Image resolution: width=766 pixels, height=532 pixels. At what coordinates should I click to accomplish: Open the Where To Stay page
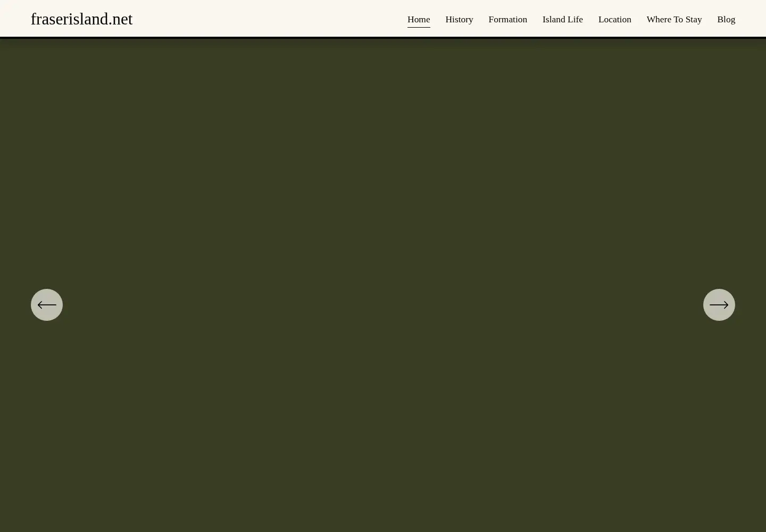(x=674, y=19)
